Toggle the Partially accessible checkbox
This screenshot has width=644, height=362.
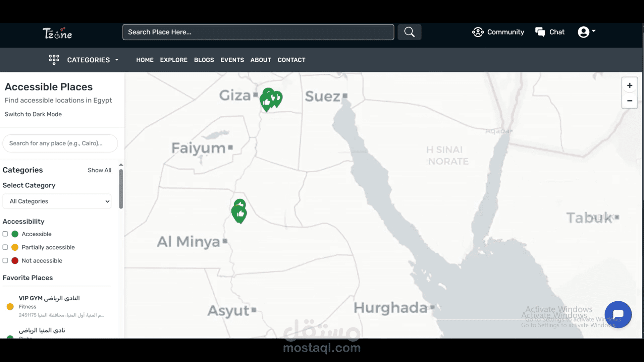[x=5, y=247]
